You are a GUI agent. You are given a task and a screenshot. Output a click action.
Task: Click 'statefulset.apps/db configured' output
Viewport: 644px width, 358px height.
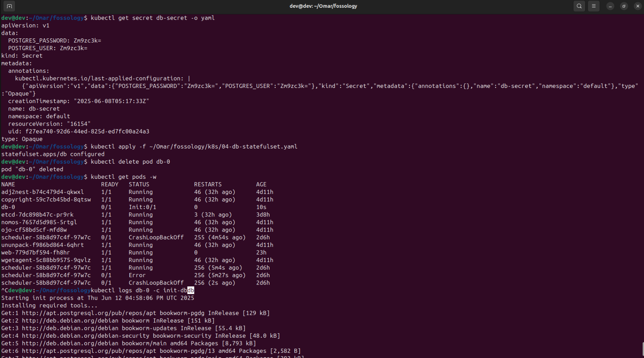(x=53, y=154)
